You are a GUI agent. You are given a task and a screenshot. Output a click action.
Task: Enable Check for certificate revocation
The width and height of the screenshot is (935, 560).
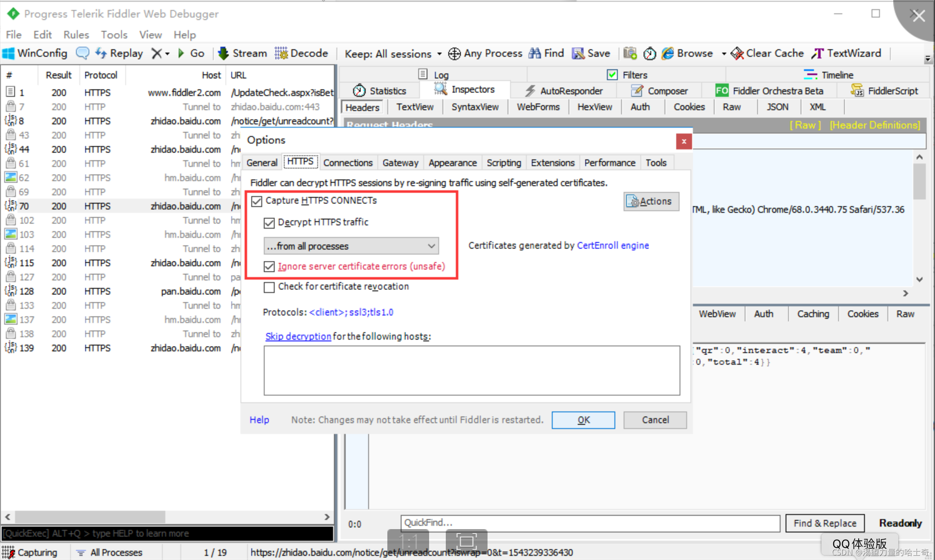[x=269, y=287]
